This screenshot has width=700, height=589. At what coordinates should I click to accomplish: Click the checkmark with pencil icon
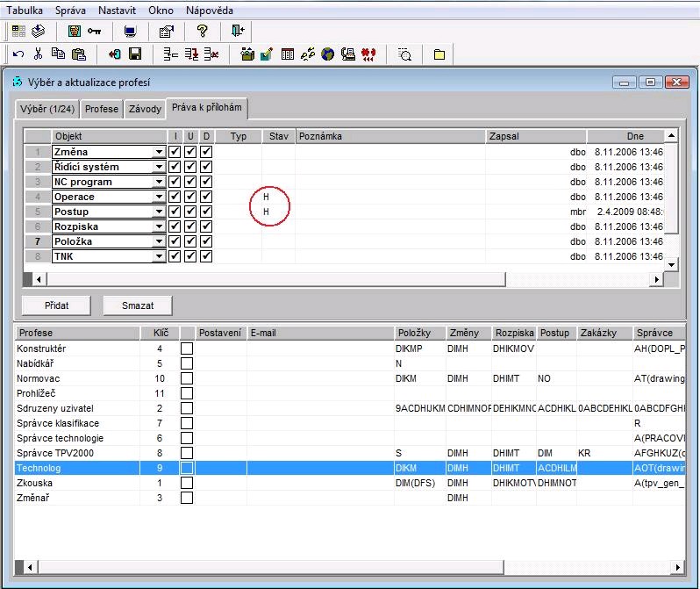(x=267, y=54)
